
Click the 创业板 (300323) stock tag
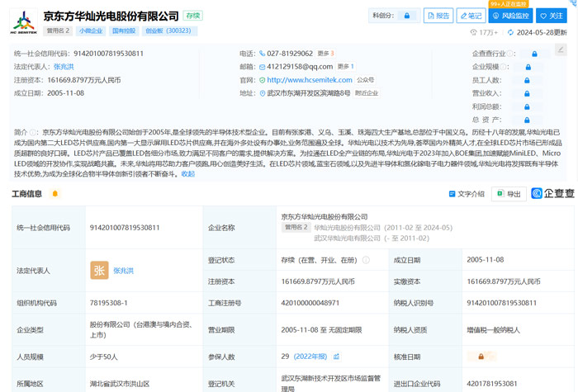click(x=169, y=31)
